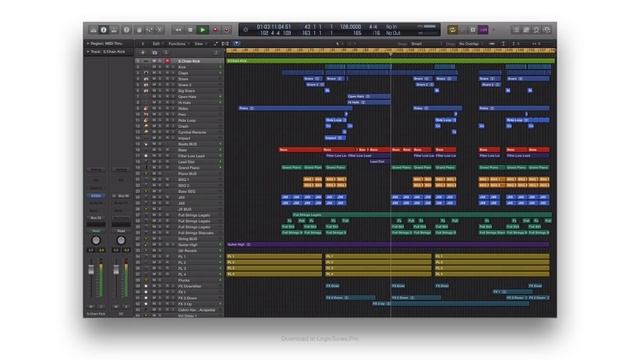Screen dimensions: 640x360
Task: Open the Mixer icon
Action: pos(149,30)
